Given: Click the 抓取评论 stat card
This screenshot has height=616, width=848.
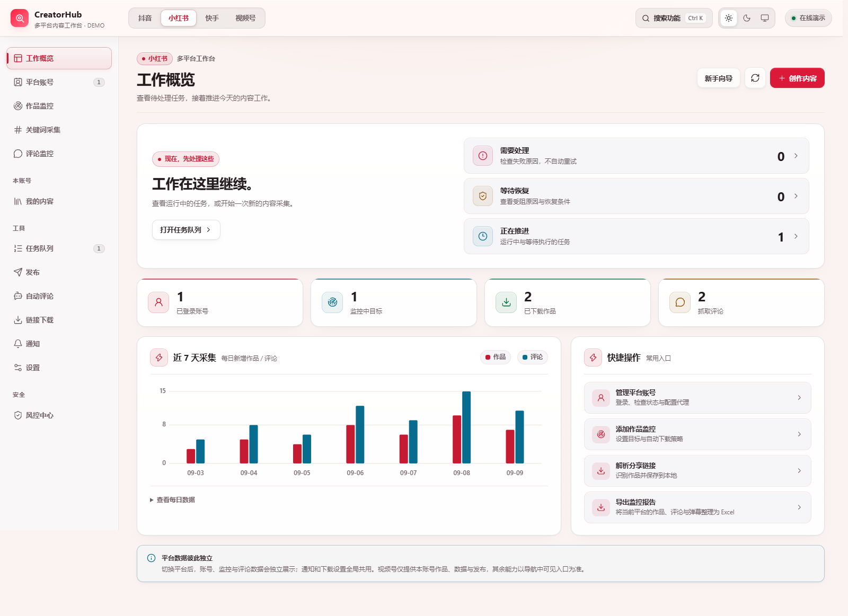Looking at the screenshot, I should [741, 302].
